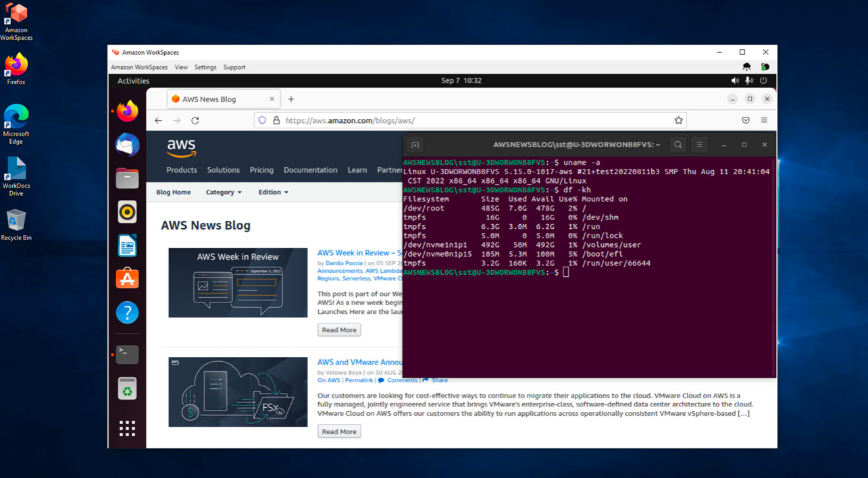Launch LibreOffice Writer from the dock
The width and height of the screenshot is (868, 478).
click(x=127, y=246)
